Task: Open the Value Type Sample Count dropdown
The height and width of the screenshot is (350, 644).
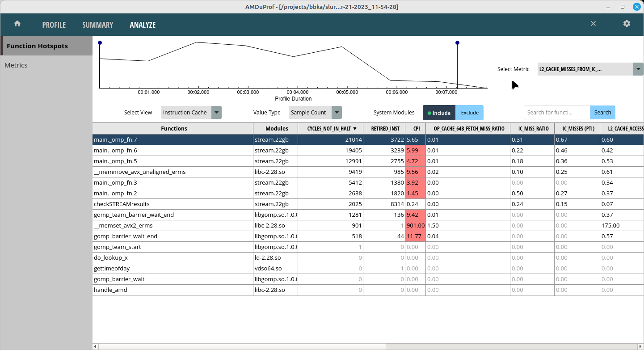Action: click(337, 113)
